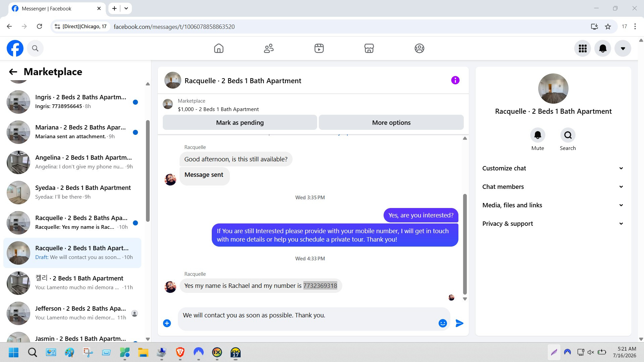Click the Mark as pending button

240,122
